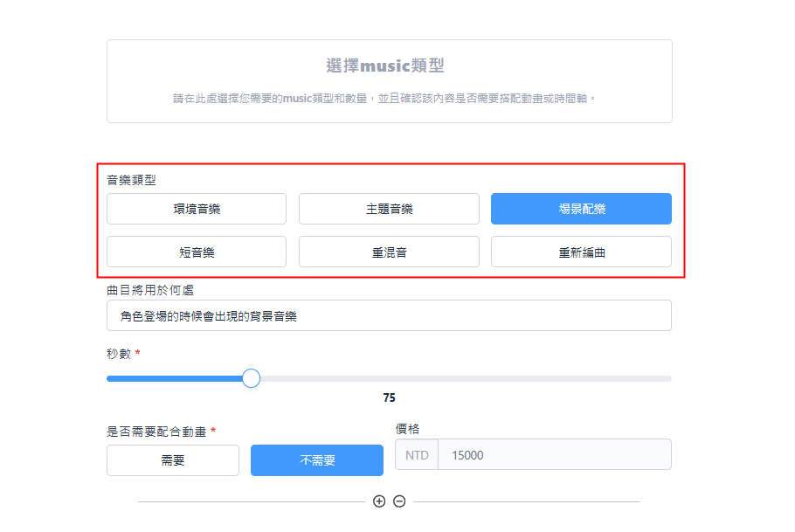The image size is (795, 532).
Task: Click the slider value 75
Action: pyautogui.click(x=389, y=397)
